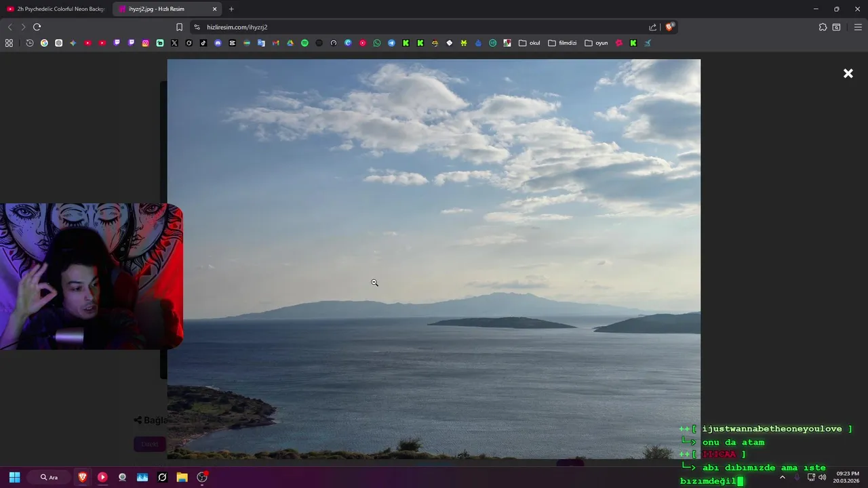
Task: Open the Instagram bookmark
Action: click(145, 43)
